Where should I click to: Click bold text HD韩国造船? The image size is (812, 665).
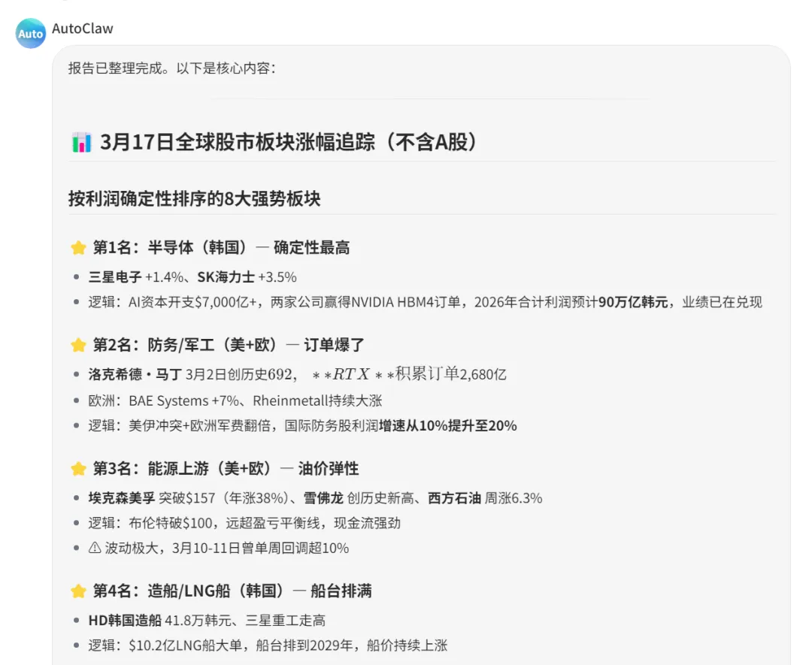pyautogui.click(x=125, y=621)
